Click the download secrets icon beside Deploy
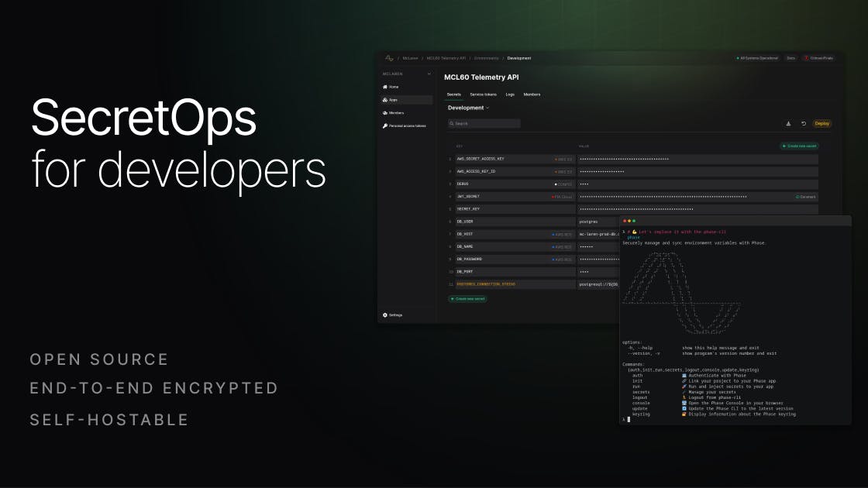This screenshot has height=488, width=868. tap(788, 123)
